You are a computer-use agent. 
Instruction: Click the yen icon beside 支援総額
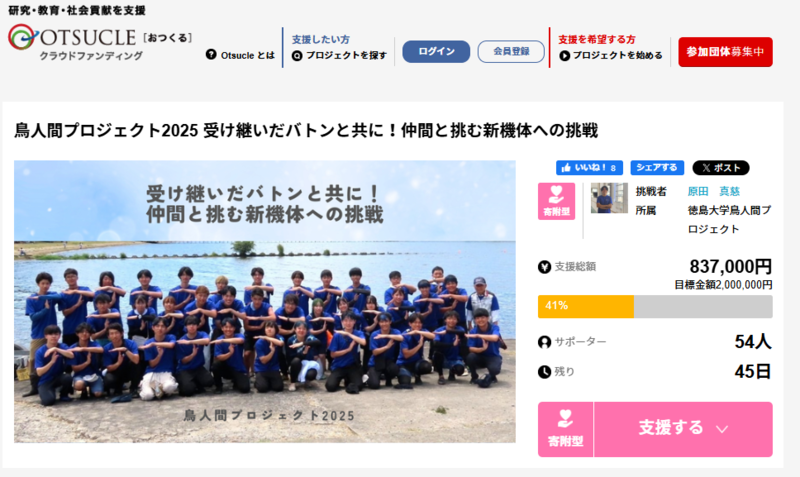[544, 267]
